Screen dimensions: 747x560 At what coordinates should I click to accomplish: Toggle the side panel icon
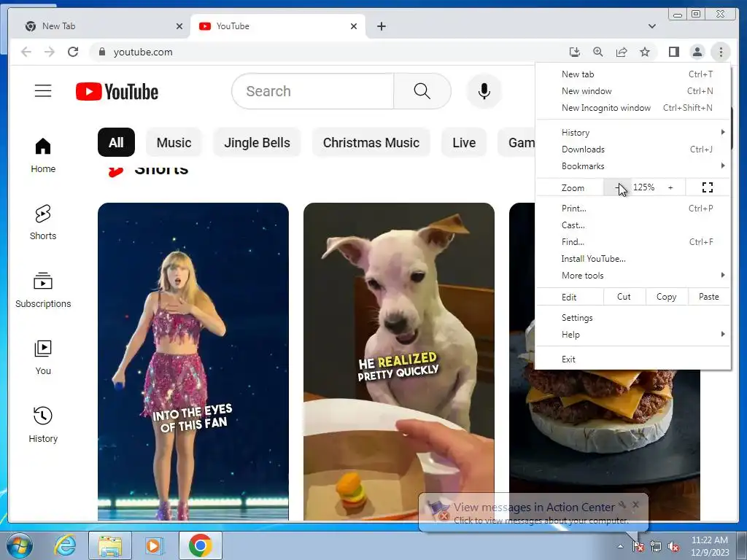tap(673, 52)
